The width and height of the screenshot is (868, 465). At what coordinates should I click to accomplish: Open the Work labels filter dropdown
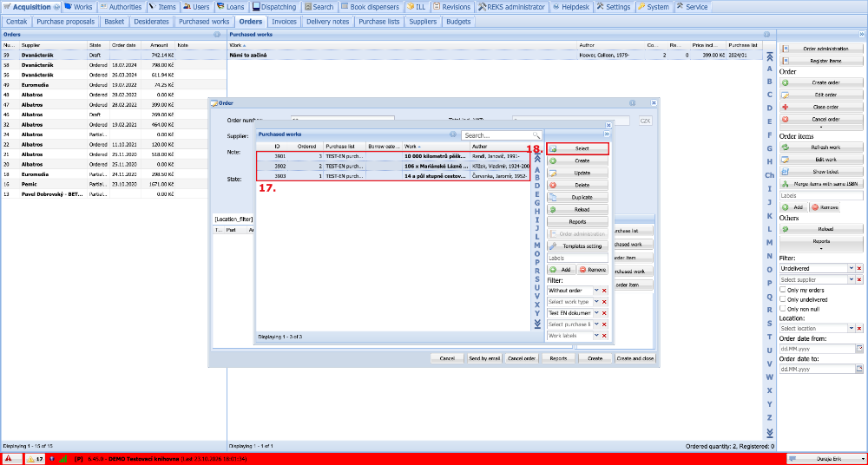click(596, 336)
